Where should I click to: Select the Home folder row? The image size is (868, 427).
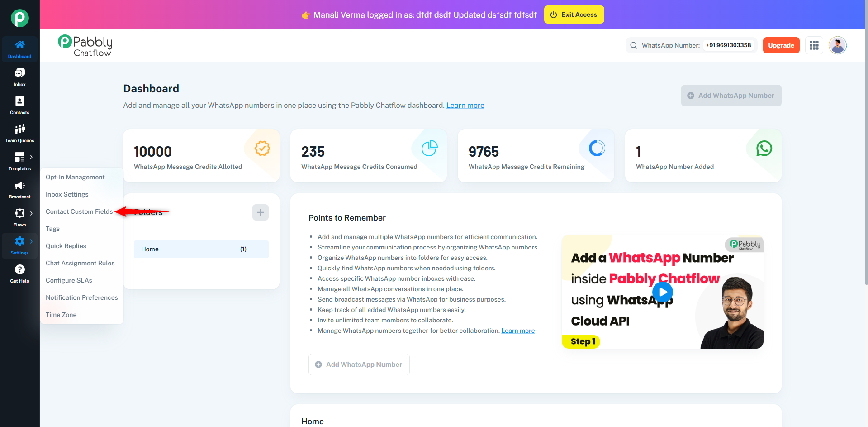tap(201, 249)
